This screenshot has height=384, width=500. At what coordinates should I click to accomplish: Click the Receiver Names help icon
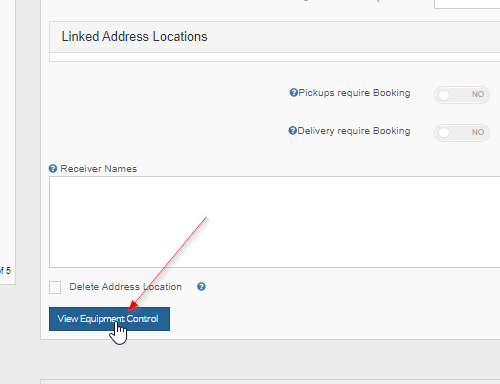pos(53,169)
